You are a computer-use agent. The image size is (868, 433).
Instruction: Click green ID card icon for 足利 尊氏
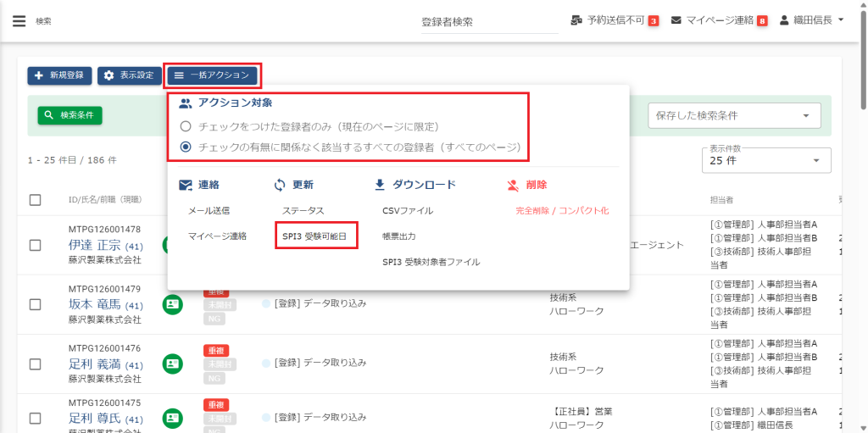click(x=173, y=417)
